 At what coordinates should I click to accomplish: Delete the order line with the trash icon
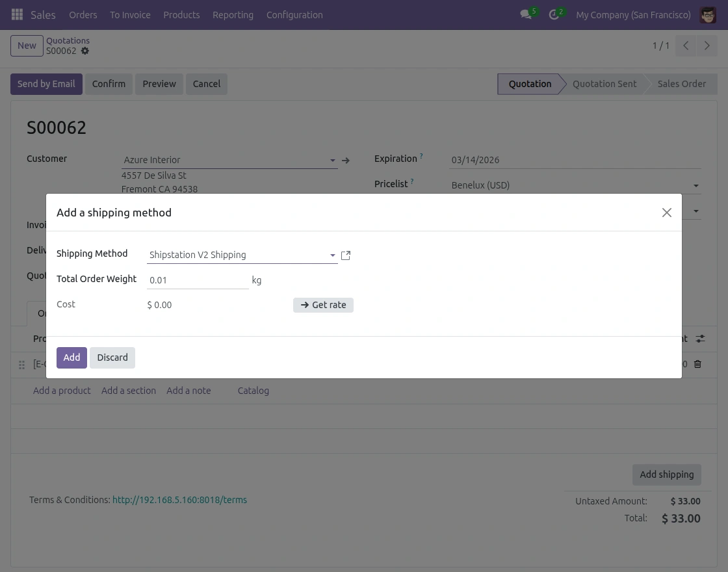(x=697, y=364)
